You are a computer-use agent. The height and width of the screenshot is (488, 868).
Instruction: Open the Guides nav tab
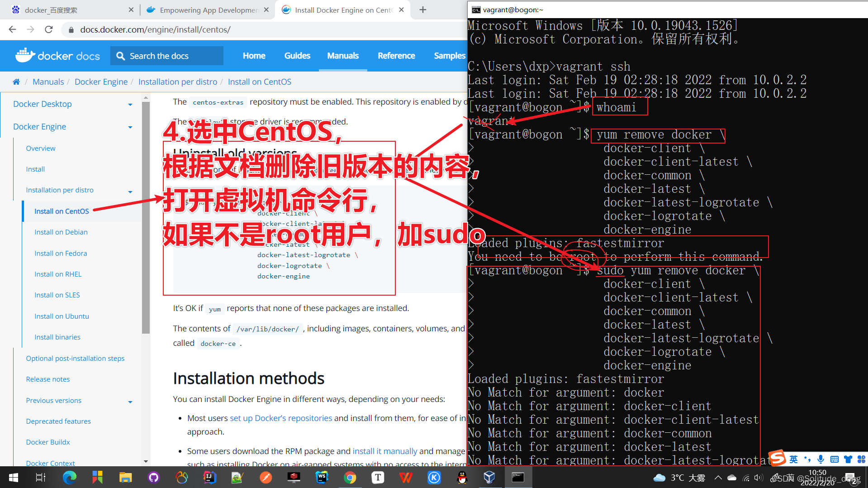tap(297, 56)
